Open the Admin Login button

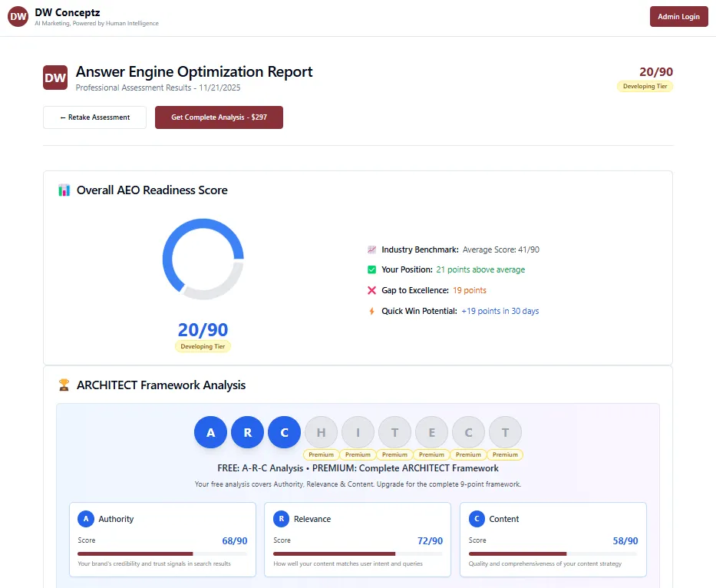point(678,16)
